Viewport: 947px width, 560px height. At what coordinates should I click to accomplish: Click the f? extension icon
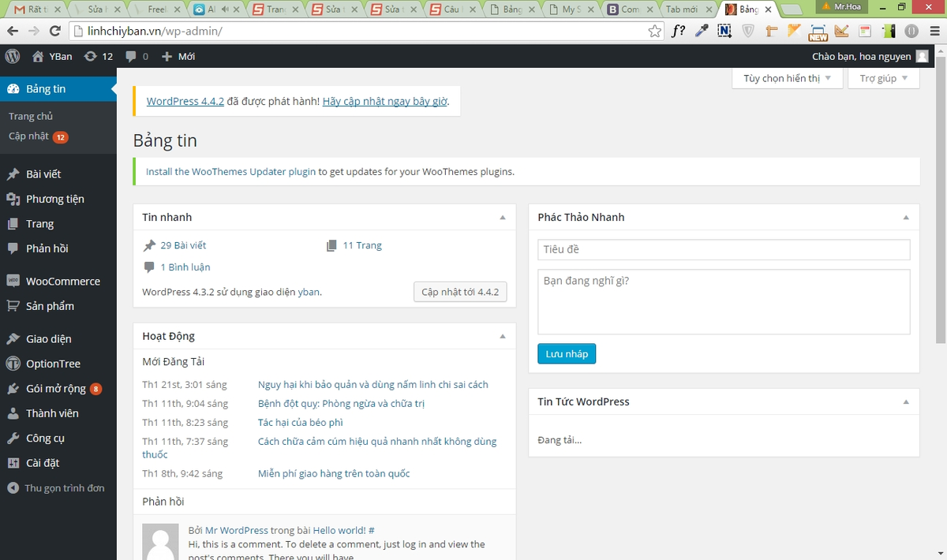click(679, 32)
